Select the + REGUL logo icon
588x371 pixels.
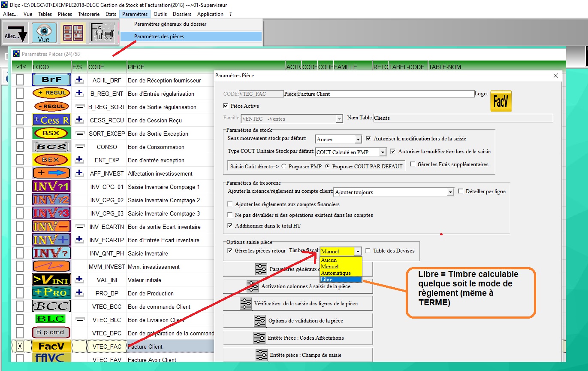pyautogui.click(x=51, y=93)
